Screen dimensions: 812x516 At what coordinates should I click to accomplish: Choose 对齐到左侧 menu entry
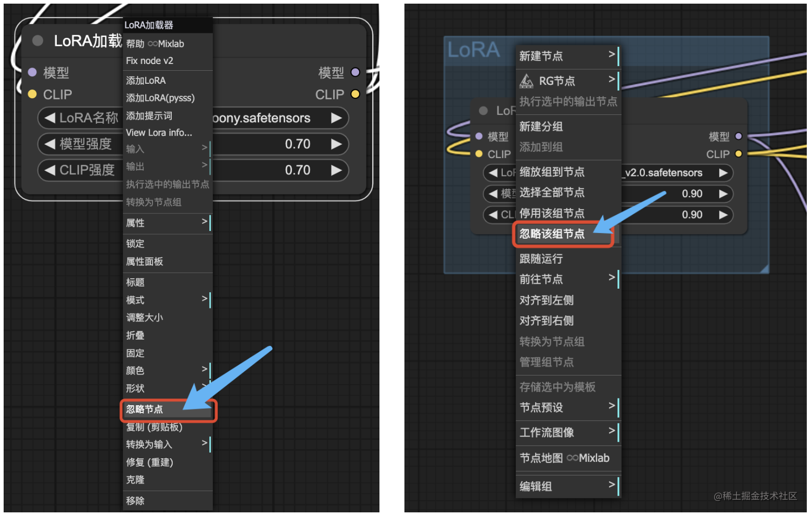coord(568,300)
